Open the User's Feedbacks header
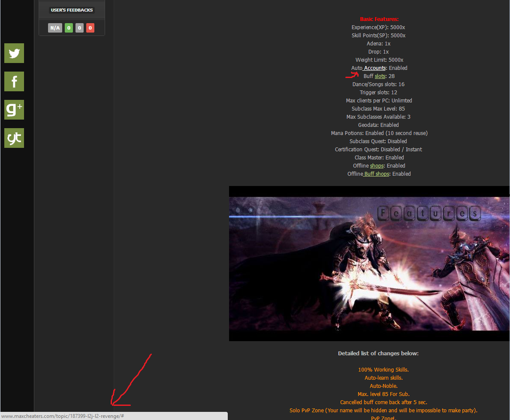510x420 pixels. point(72,10)
